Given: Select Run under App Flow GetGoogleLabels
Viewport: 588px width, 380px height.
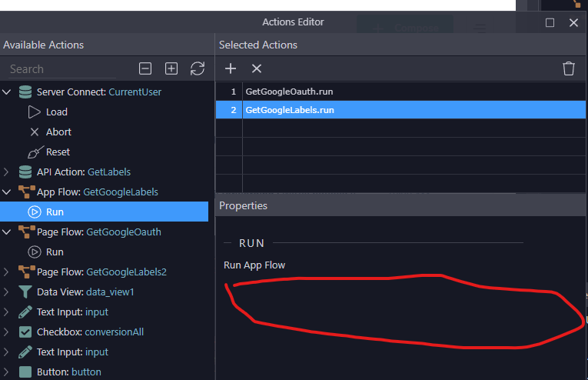Looking at the screenshot, I should coord(105,212).
